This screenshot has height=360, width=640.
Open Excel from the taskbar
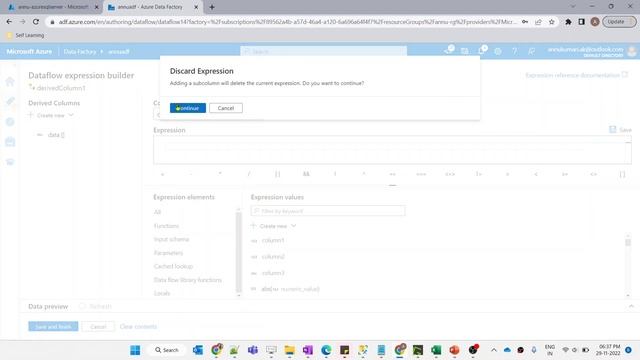(x=436, y=350)
